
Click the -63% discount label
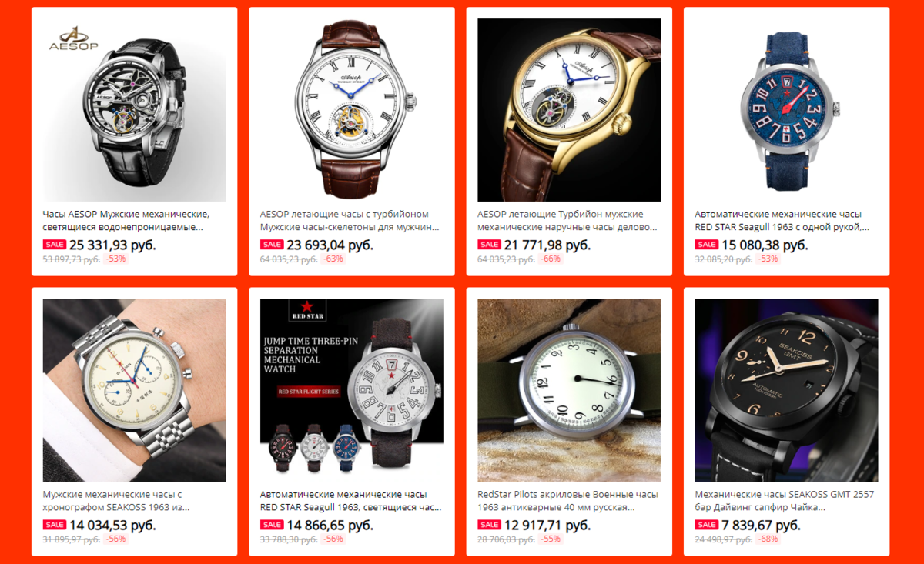pyautogui.click(x=333, y=259)
